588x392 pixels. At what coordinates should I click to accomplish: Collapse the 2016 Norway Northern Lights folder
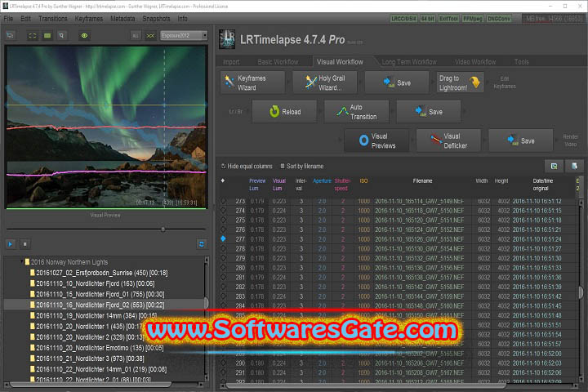click(23, 262)
